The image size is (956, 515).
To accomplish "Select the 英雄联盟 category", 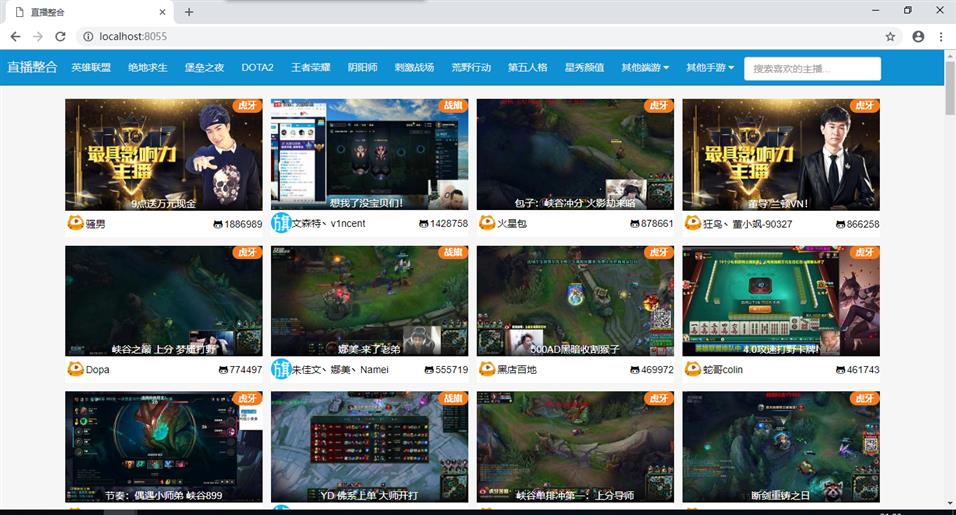I will click(91, 68).
